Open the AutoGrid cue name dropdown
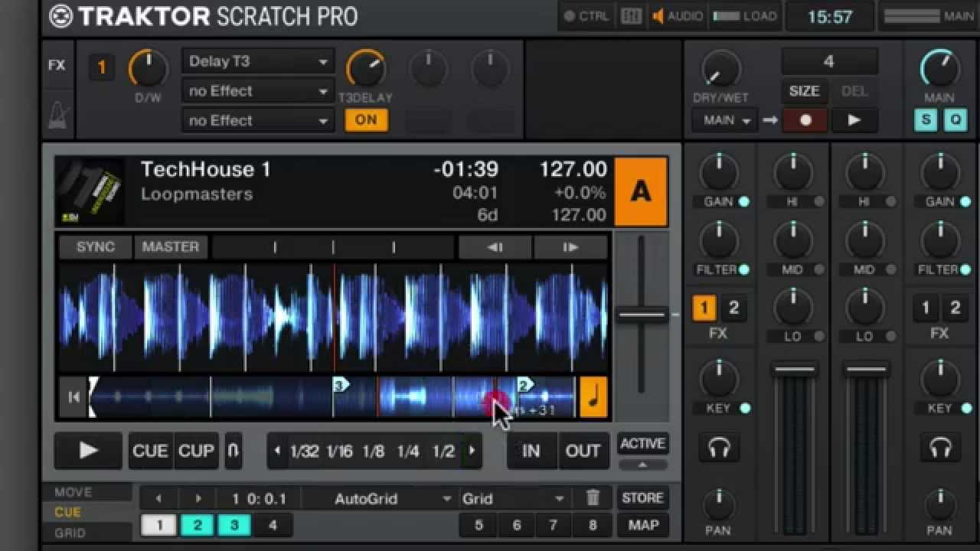This screenshot has height=551, width=980. [x=380, y=499]
